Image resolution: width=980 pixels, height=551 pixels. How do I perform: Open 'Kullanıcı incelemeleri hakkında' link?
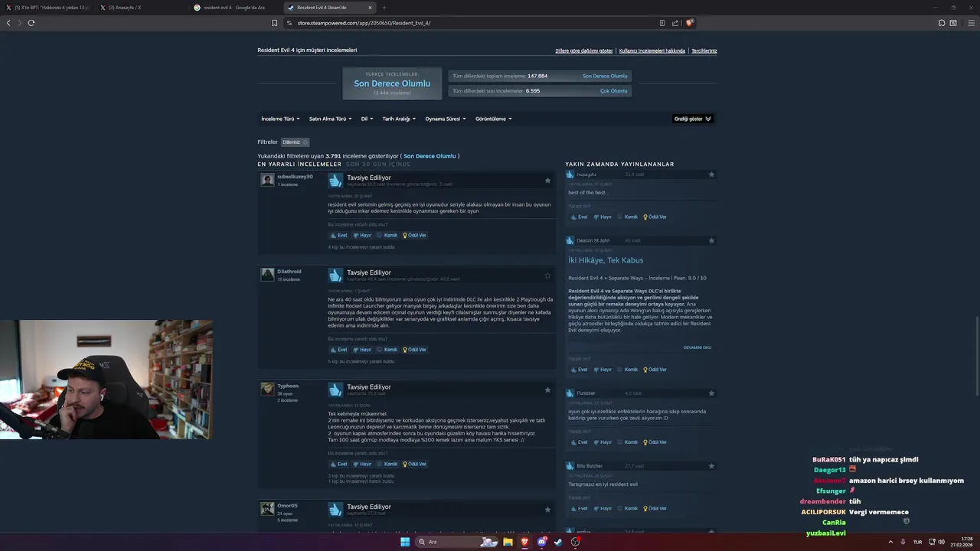click(652, 51)
